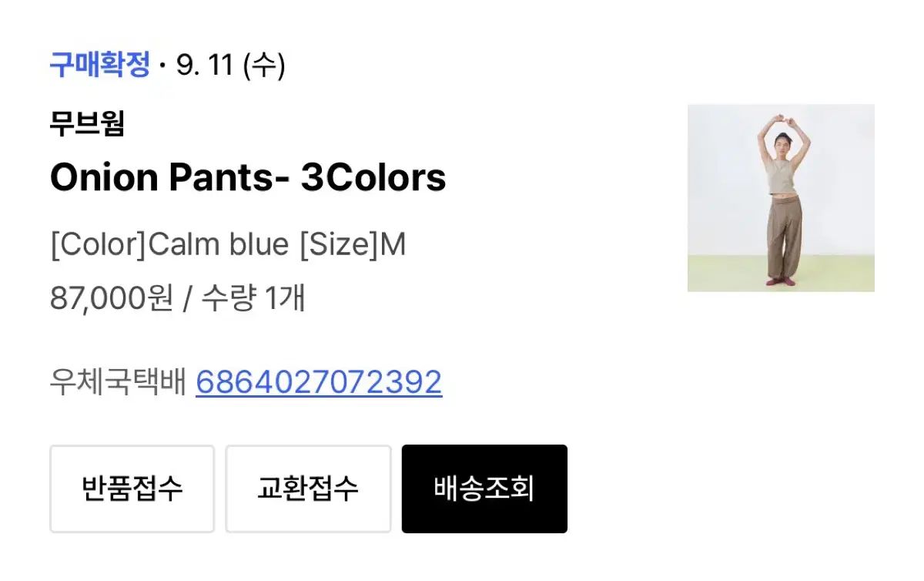Click the underlined delivery tracking number
Image resolution: width=924 pixels, height=581 pixels.
pos(320,382)
